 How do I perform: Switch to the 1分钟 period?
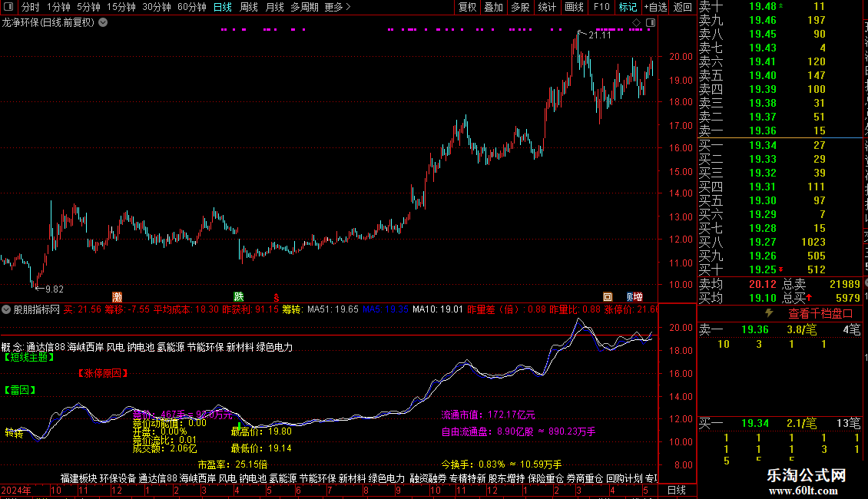point(58,7)
